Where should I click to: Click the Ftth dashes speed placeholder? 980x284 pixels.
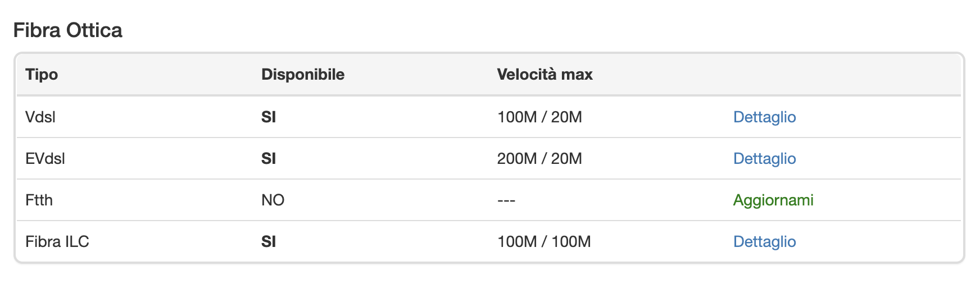coord(506,200)
